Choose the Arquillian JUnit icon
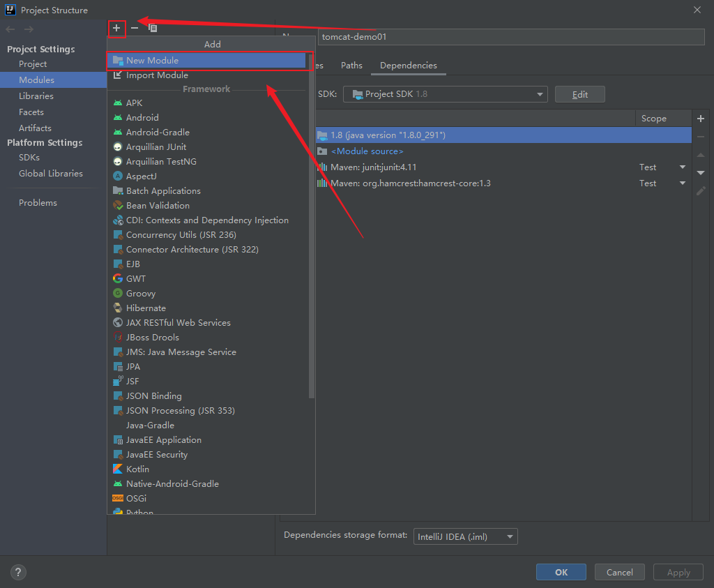The height and width of the screenshot is (588, 714). click(x=118, y=146)
